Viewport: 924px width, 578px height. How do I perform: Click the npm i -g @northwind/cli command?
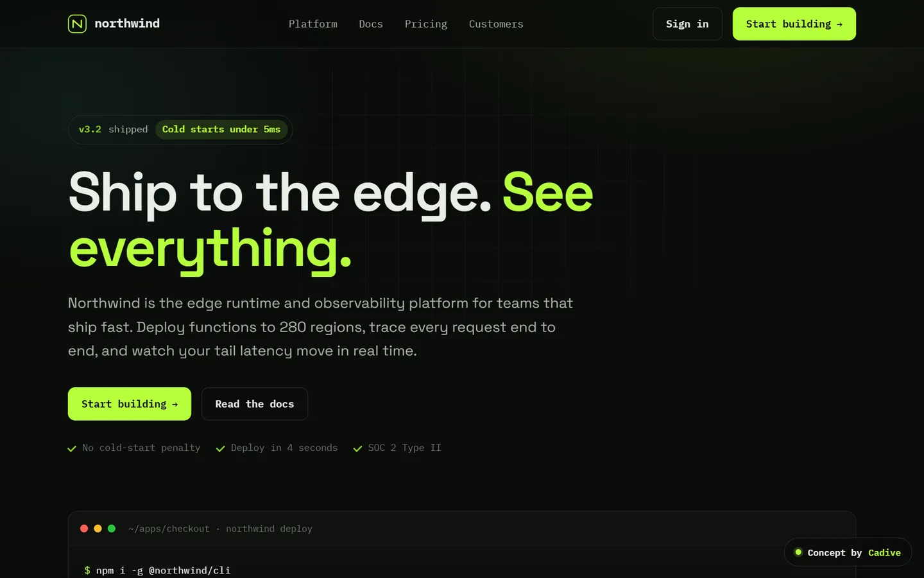[163, 570]
